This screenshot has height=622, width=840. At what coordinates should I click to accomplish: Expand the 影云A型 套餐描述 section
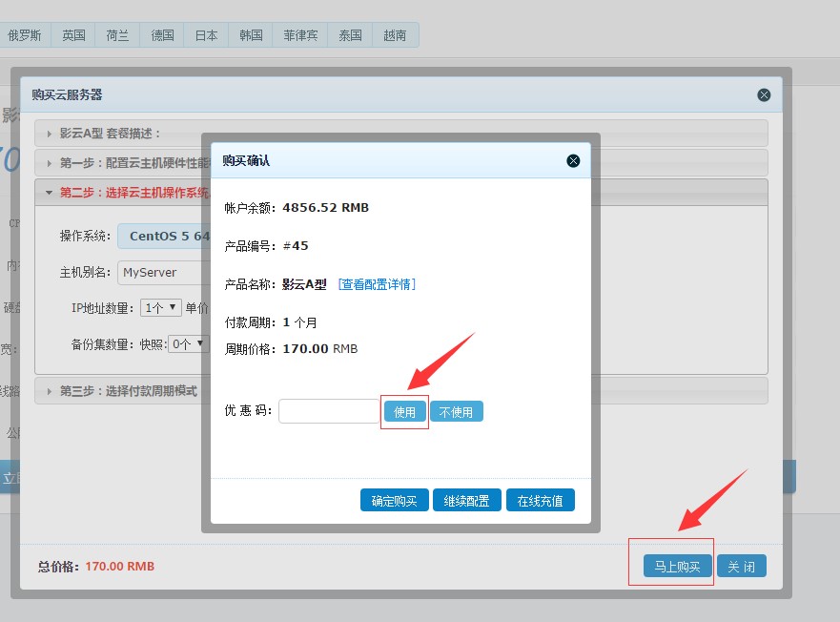tap(110, 134)
